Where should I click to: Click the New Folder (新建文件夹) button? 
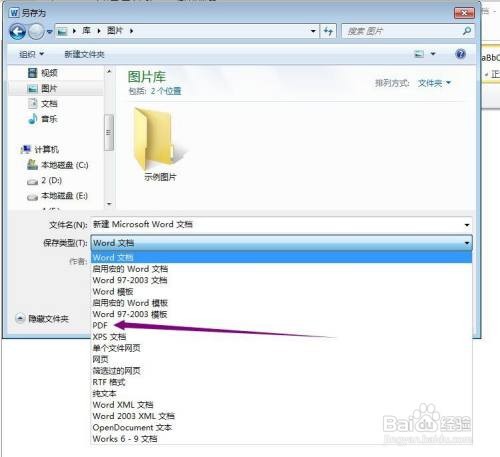click(84, 54)
